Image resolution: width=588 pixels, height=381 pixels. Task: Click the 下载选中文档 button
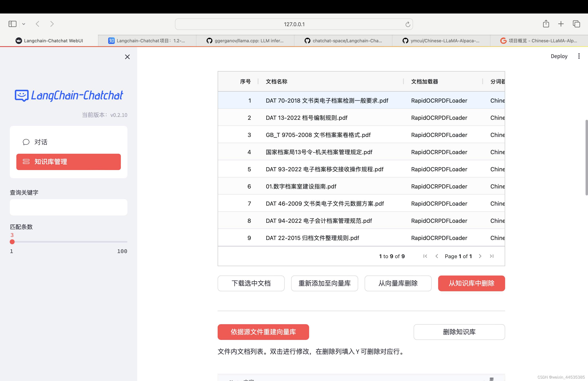[x=251, y=283]
